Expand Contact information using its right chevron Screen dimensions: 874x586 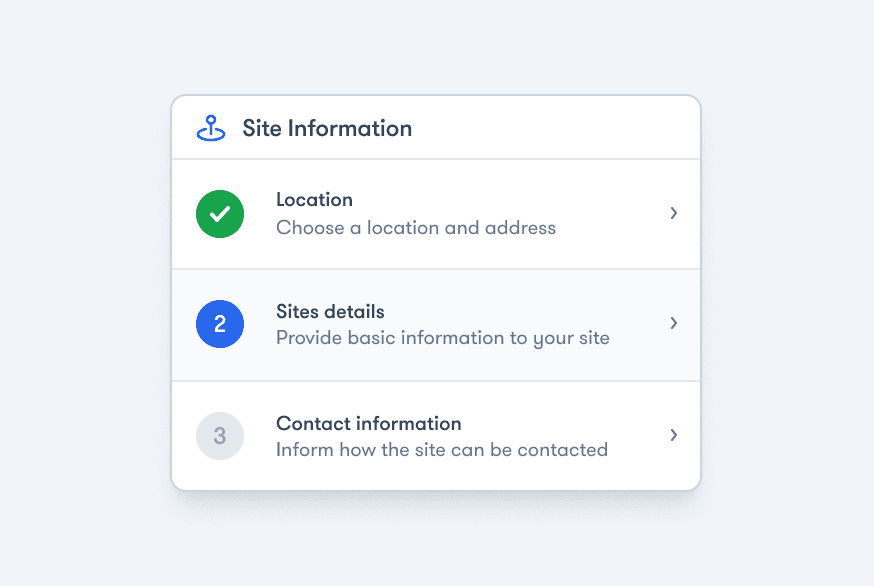[x=673, y=435]
